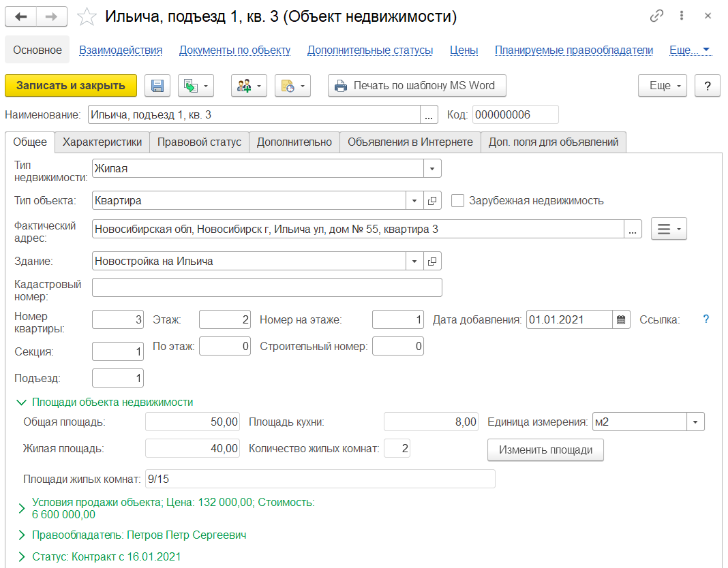Open help with question mark button
The height and width of the screenshot is (568, 728).
click(707, 86)
